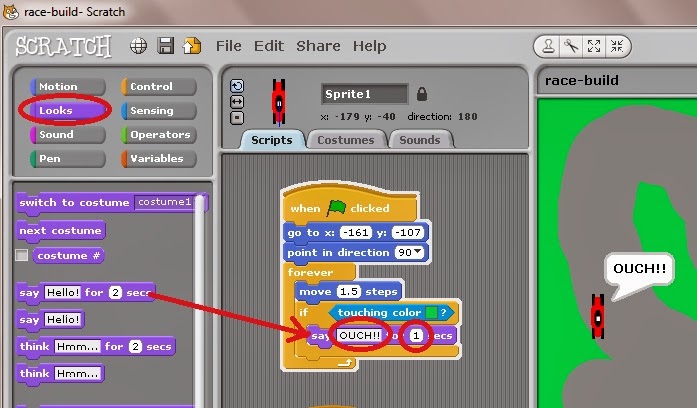Image resolution: width=697 pixels, height=408 pixels.
Task: Open direction 90 dropdown in point block
Action: pos(409,252)
